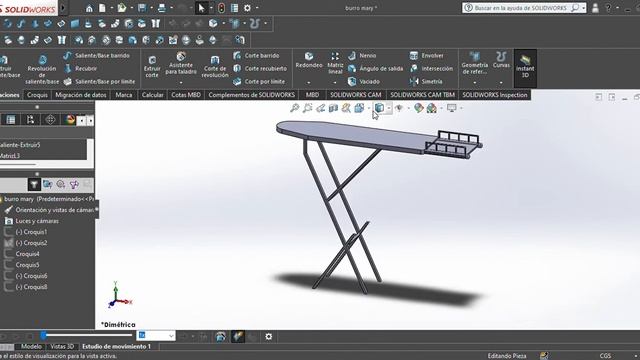Expand SolidWorks menu flyout arrow beside logo
Screen dimensions: 640x360
coord(63,8)
